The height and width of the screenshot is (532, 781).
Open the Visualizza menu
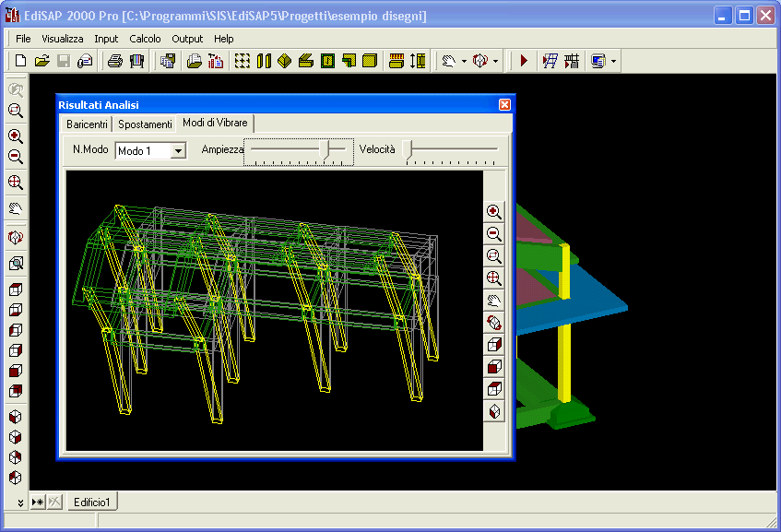[63, 39]
